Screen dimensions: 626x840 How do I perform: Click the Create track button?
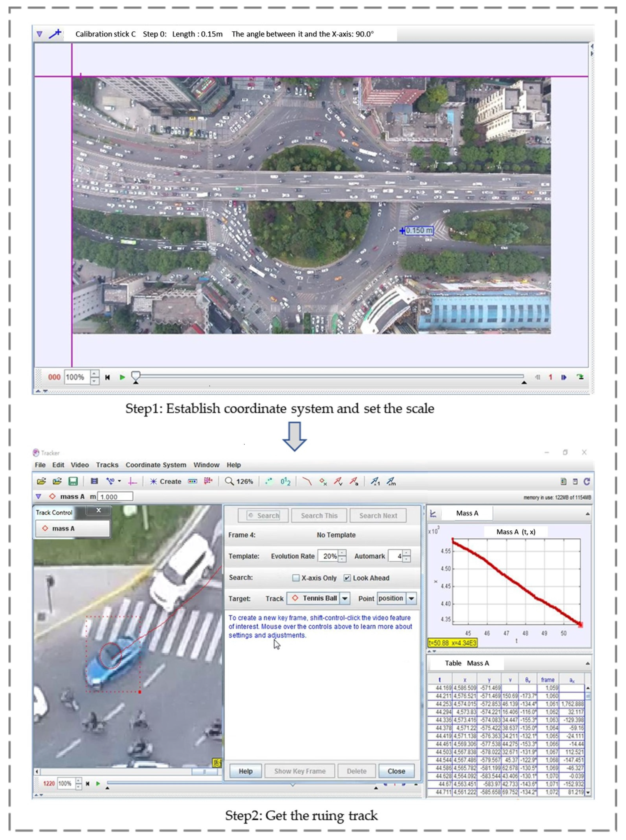click(166, 481)
